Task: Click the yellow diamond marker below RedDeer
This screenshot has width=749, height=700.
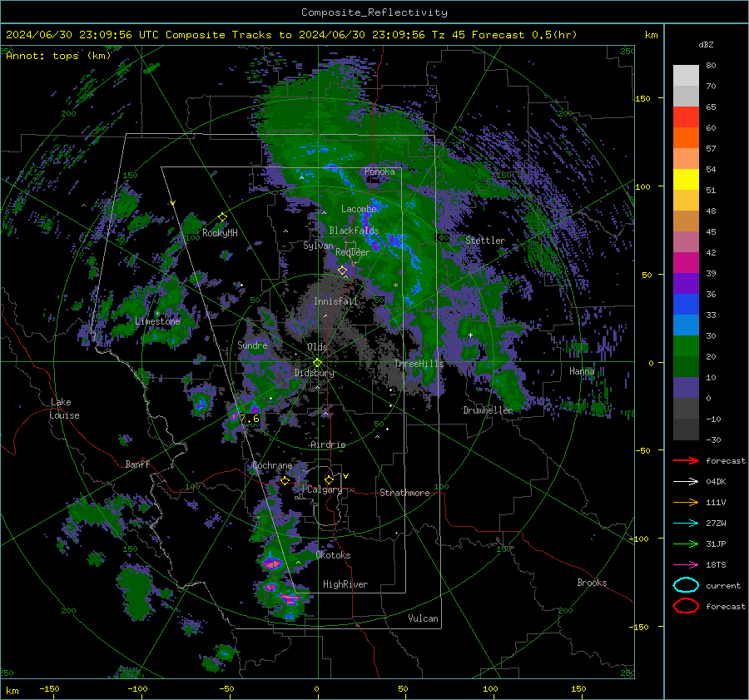Action: (343, 271)
